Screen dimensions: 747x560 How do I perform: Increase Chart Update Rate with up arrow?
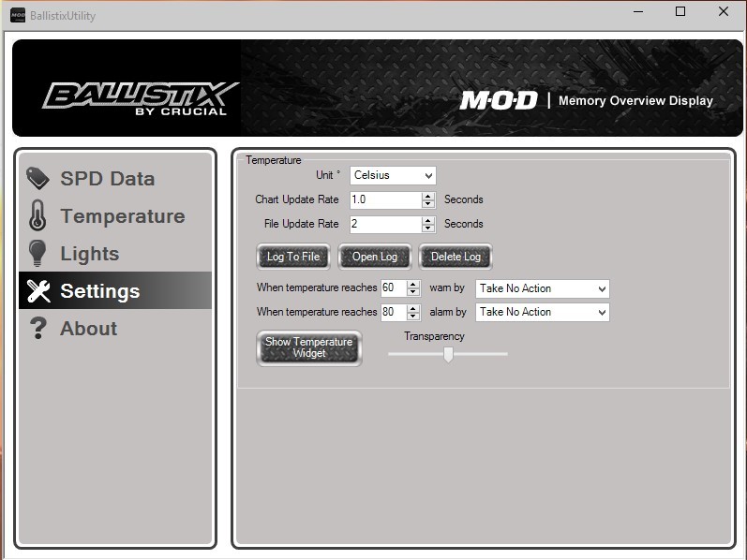427,196
